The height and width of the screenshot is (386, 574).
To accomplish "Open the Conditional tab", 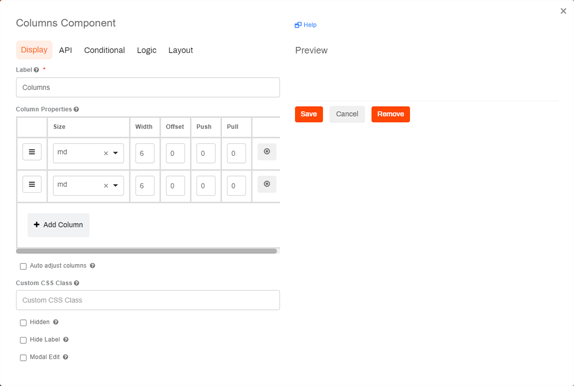I will pos(105,50).
